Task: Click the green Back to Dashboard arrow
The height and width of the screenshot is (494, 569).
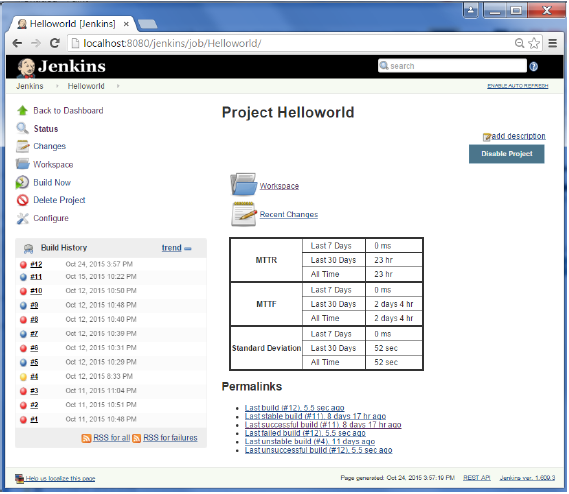Action: pos(22,110)
